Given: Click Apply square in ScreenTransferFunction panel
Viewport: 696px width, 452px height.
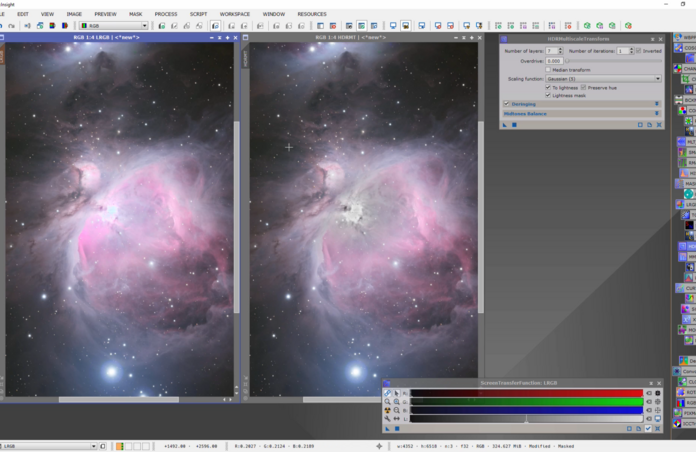Looking at the screenshot, I should tap(397, 428).
